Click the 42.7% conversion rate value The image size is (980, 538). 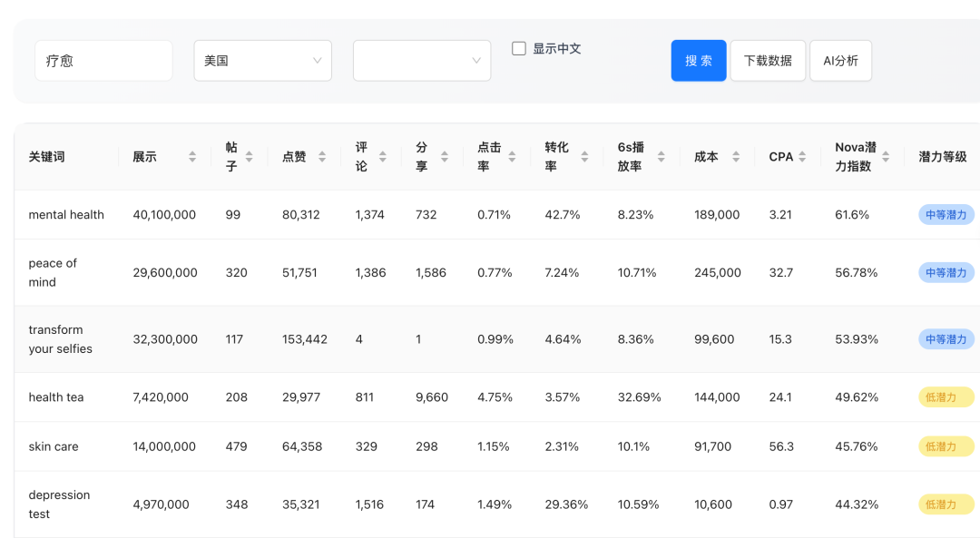[x=563, y=214]
